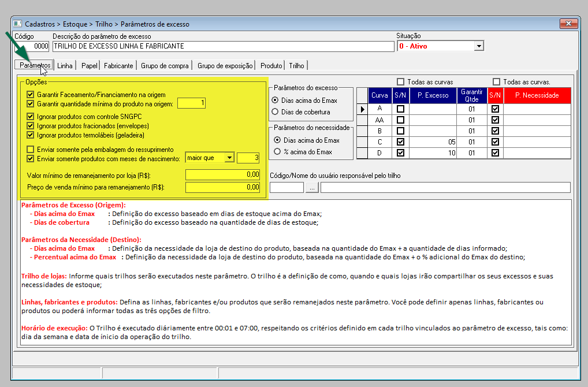Click the Garantir Qtde 01 cell for curve A
The width and height of the screenshot is (588, 387).
[472, 109]
